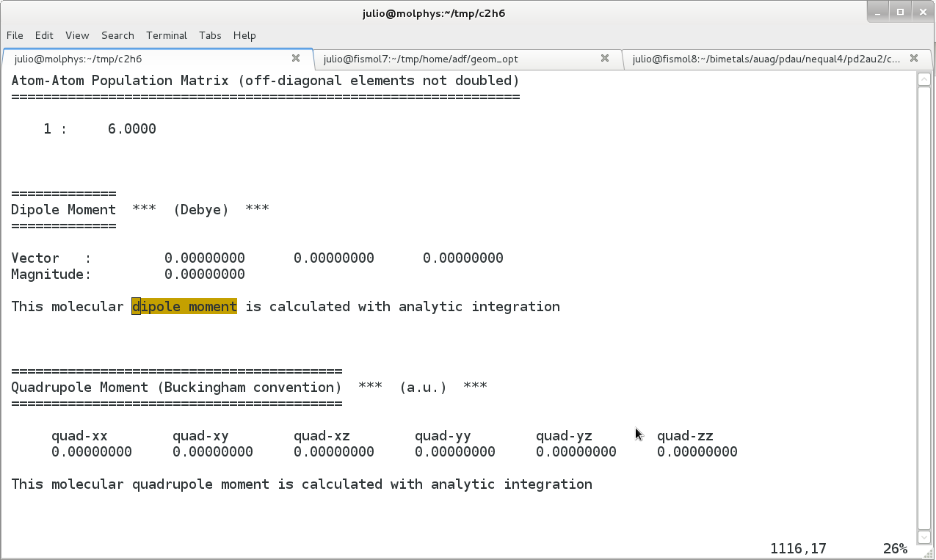The height and width of the screenshot is (560, 936).
Task: Open the Search menu
Action: (117, 35)
